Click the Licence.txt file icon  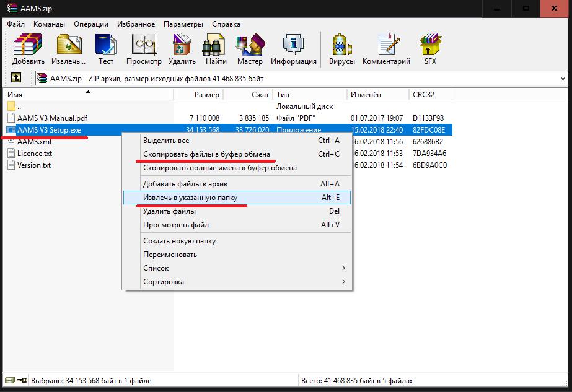point(12,154)
